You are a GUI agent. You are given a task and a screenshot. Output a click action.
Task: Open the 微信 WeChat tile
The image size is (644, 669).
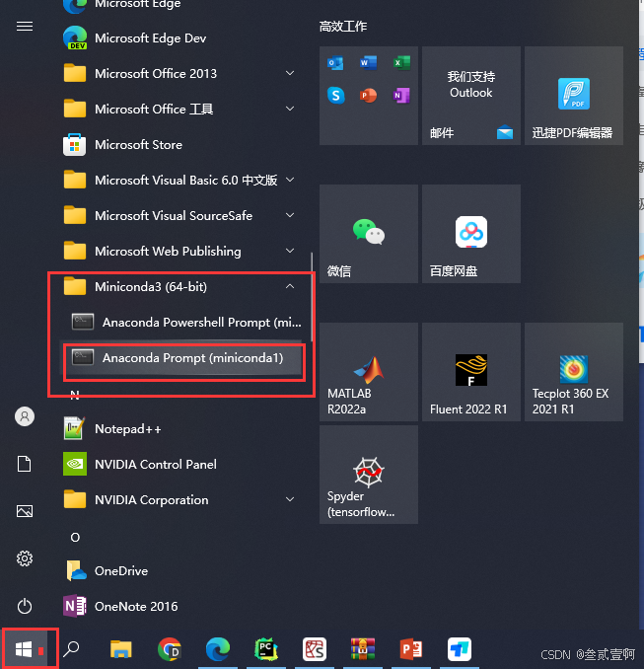(369, 234)
